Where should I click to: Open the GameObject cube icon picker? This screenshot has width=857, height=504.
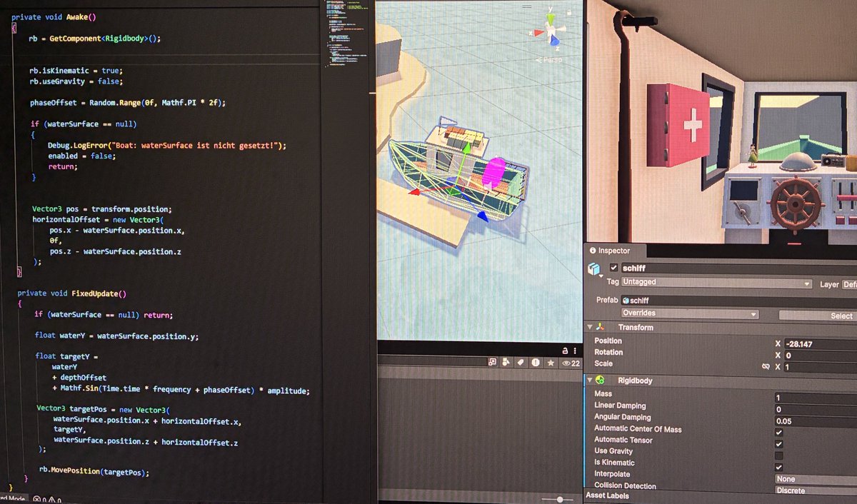pos(593,270)
